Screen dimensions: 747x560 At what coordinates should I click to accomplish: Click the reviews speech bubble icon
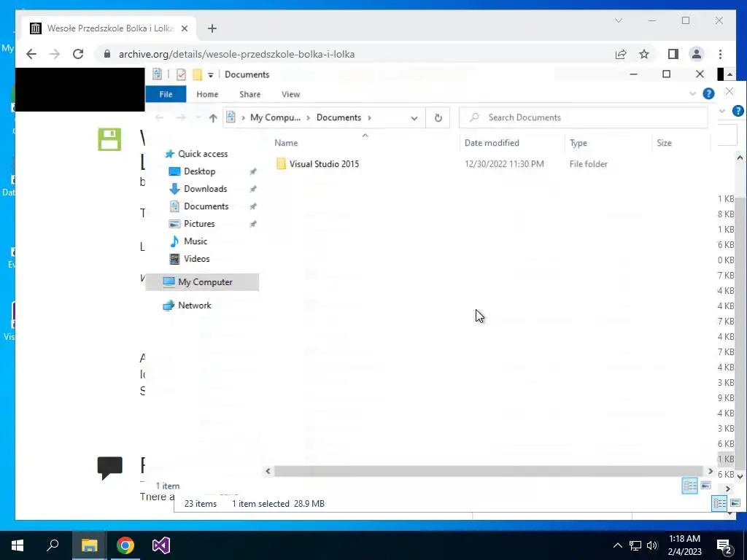pos(110,468)
